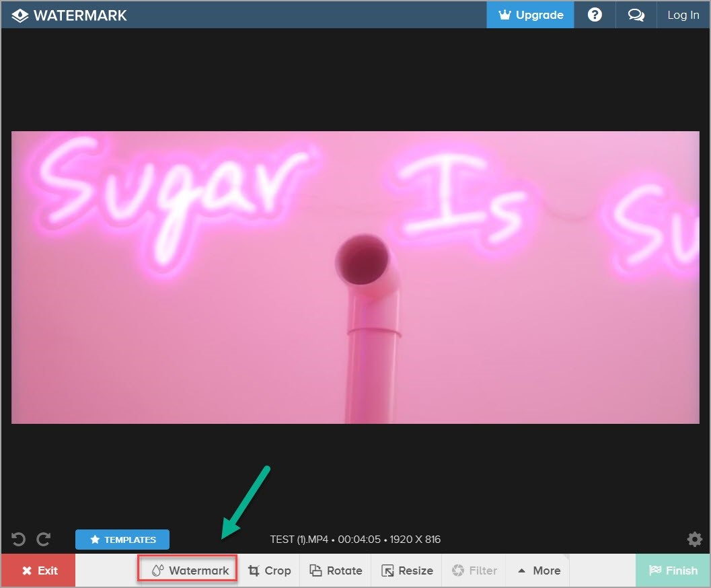
Task: Open the settings gear icon
Action: click(694, 539)
